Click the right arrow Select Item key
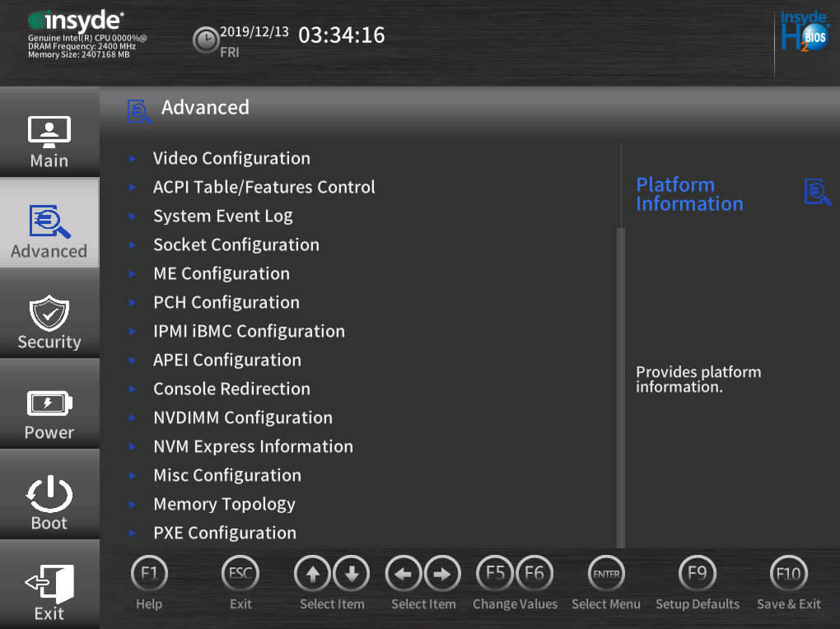840x629 pixels. 442,574
